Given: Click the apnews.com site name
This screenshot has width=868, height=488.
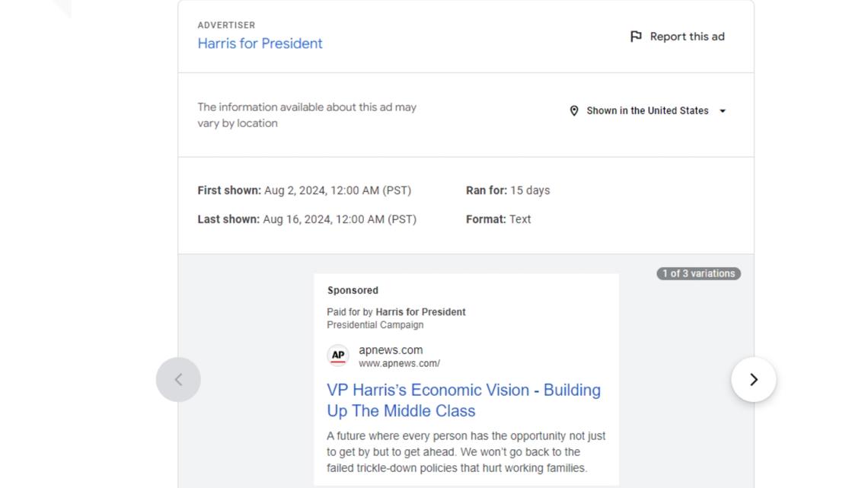Looking at the screenshot, I should pos(391,349).
